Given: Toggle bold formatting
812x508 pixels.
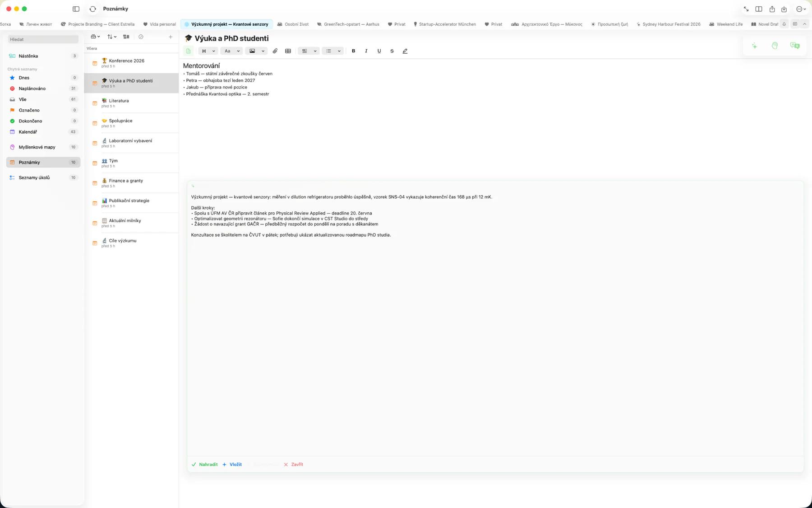Looking at the screenshot, I should click(x=353, y=51).
